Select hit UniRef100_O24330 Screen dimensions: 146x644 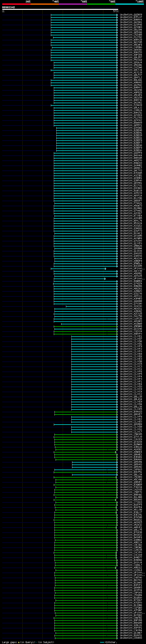point(131,306)
